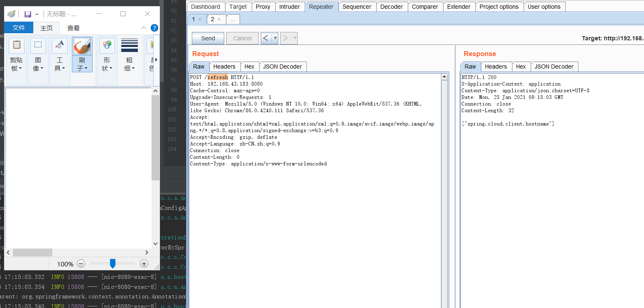Open the Sequencer tab

click(x=357, y=7)
